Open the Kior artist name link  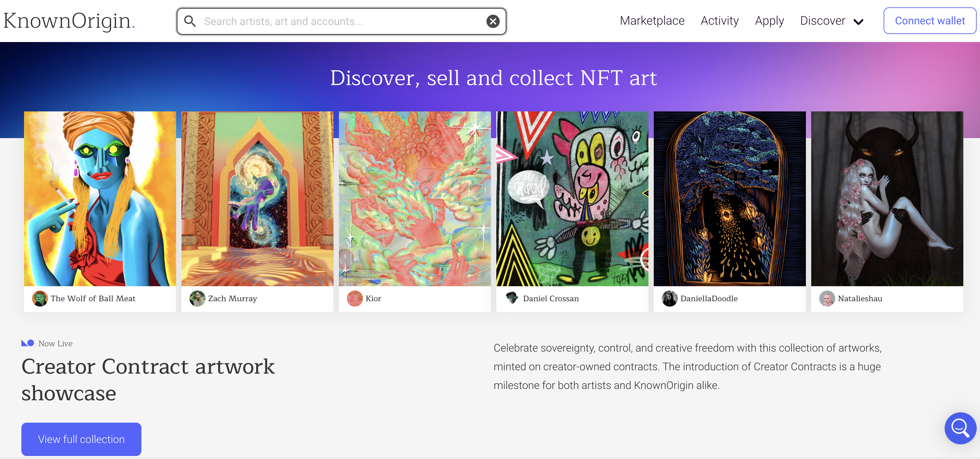[x=373, y=299]
